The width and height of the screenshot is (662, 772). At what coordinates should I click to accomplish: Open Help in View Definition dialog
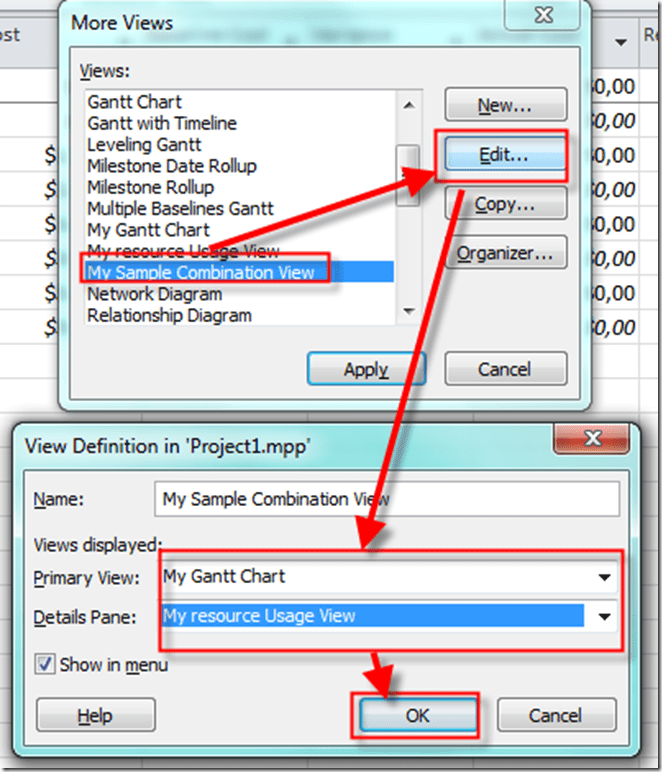(x=95, y=716)
